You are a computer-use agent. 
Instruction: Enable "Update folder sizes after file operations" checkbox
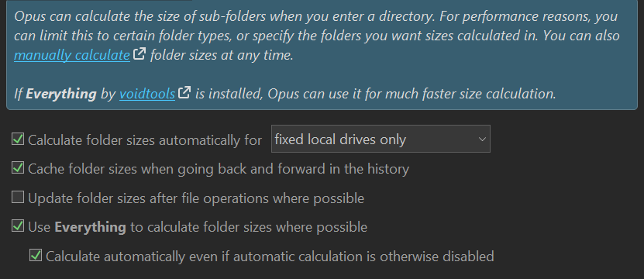coord(18,198)
